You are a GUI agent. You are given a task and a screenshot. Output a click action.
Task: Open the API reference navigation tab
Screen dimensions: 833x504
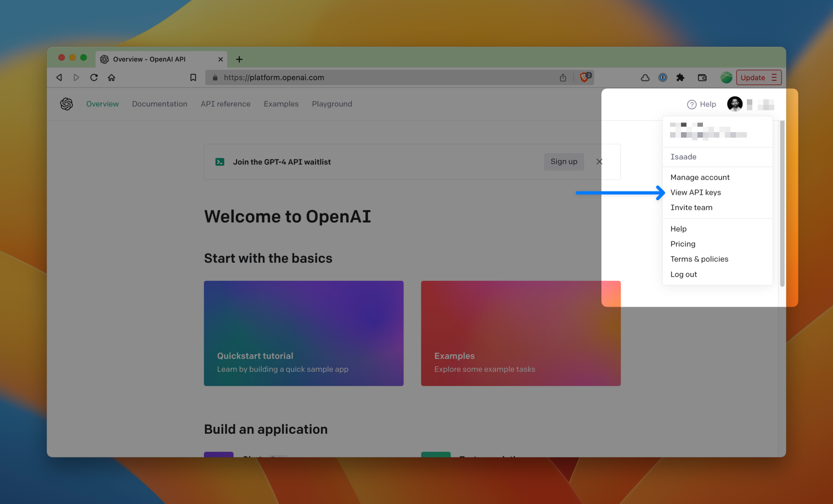click(226, 104)
